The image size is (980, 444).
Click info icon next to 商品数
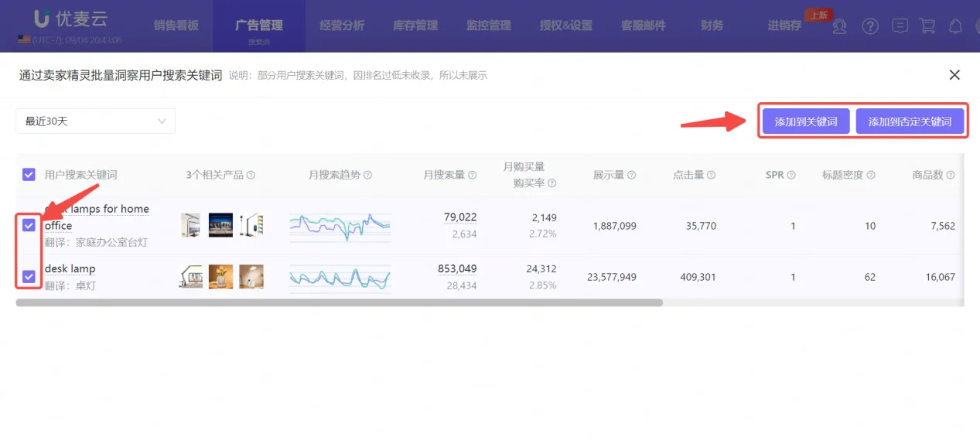coord(951,176)
